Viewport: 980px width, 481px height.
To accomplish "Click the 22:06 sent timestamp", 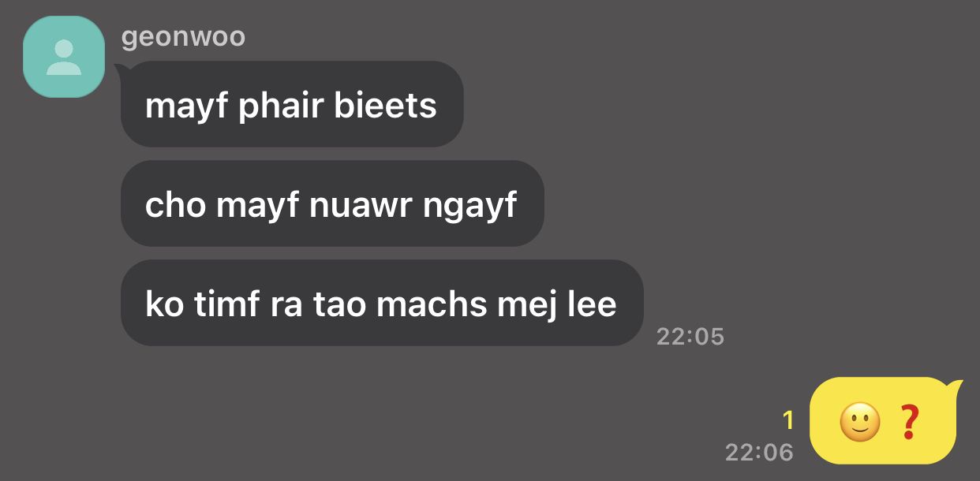I will (x=759, y=452).
